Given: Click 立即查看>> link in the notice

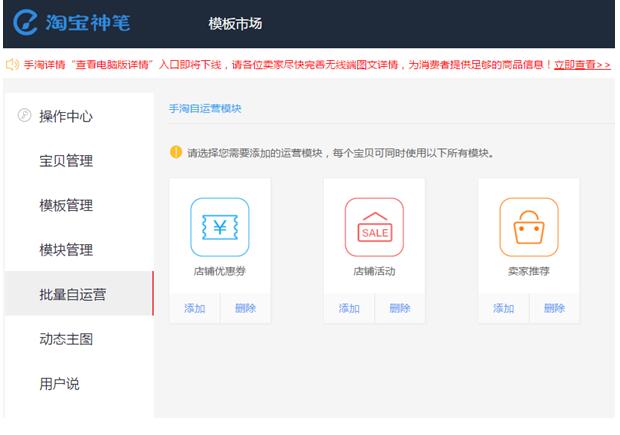Looking at the screenshot, I should (x=582, y=64).
